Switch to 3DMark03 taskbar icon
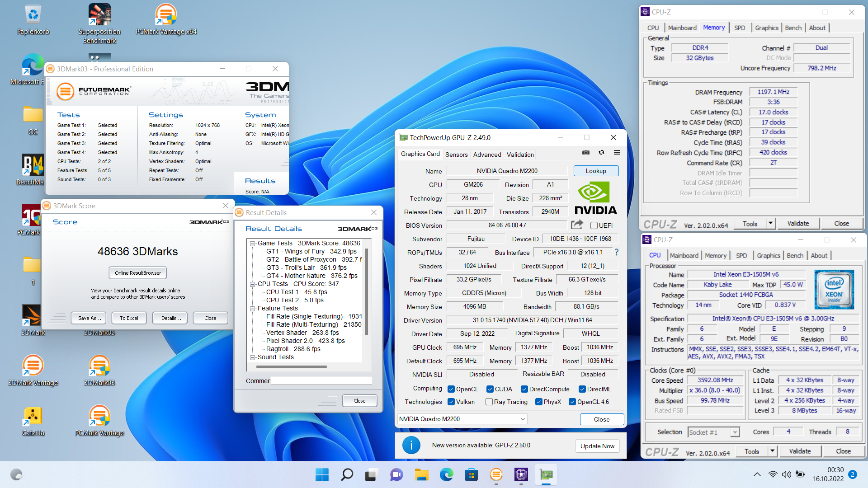This screenshot has width=868, height=488. coord(496,474)
